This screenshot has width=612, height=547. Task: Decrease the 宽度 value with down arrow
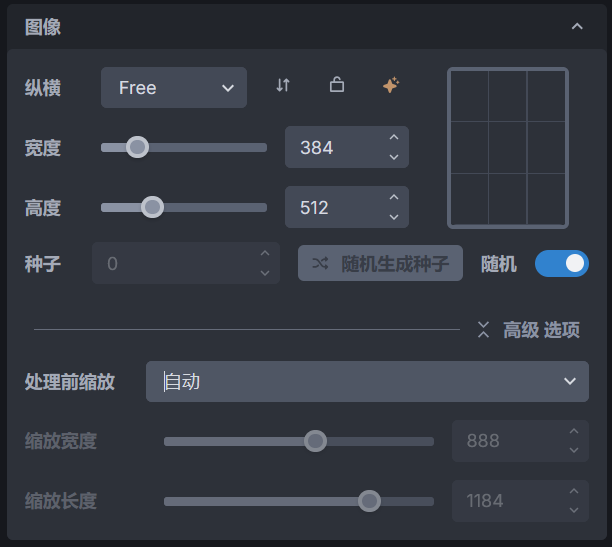[x=394, y=157]
